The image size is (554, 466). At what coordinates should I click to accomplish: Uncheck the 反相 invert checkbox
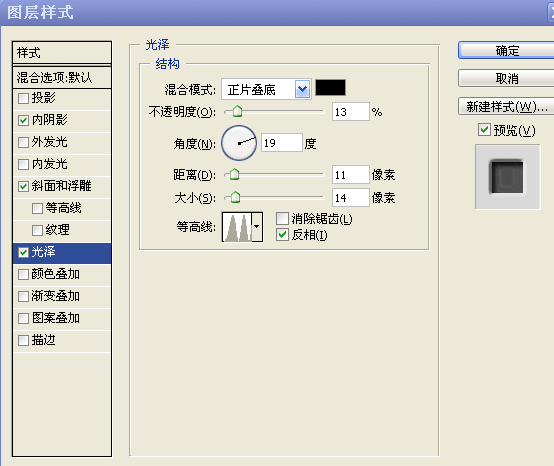click(x=282, y=235)
